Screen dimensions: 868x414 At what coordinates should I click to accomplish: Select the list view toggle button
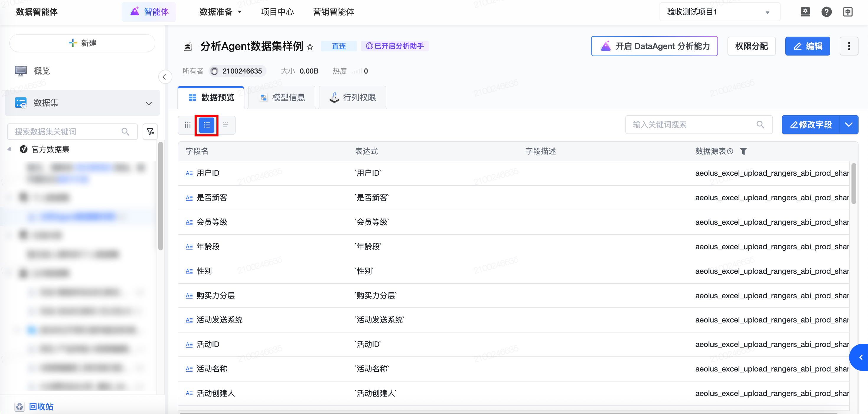[x=207, y=125]
